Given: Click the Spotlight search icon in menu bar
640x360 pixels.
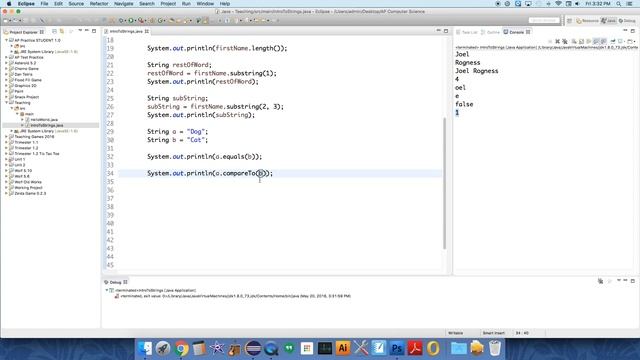Looking at the screenshot, I should [619, 4].
